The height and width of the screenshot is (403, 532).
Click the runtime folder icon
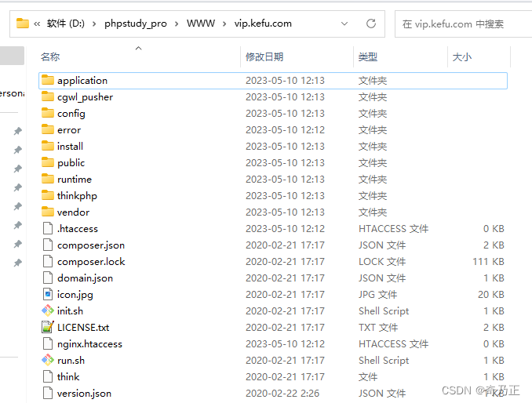coord(48,179)
